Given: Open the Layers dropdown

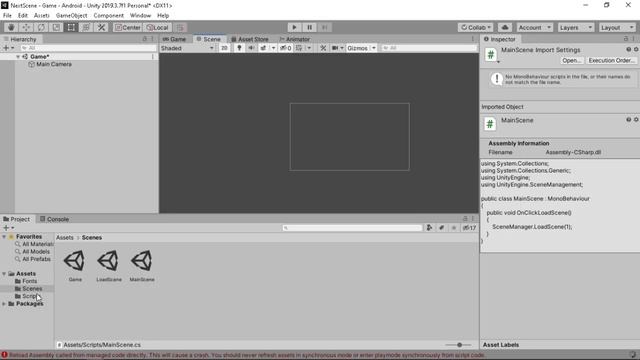Looking at the screenshot, I should pos(576,27).
